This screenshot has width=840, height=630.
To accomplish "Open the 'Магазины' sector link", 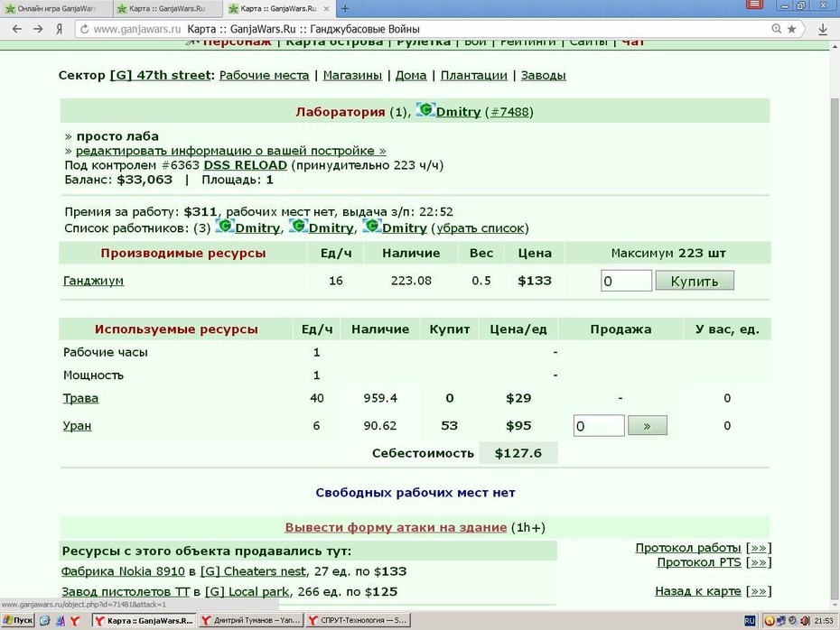I will (x=352, y=76).
